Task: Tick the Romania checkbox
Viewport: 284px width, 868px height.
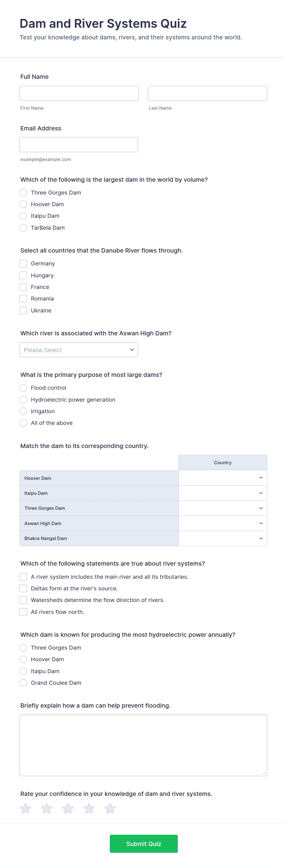Action: (23, 298)
